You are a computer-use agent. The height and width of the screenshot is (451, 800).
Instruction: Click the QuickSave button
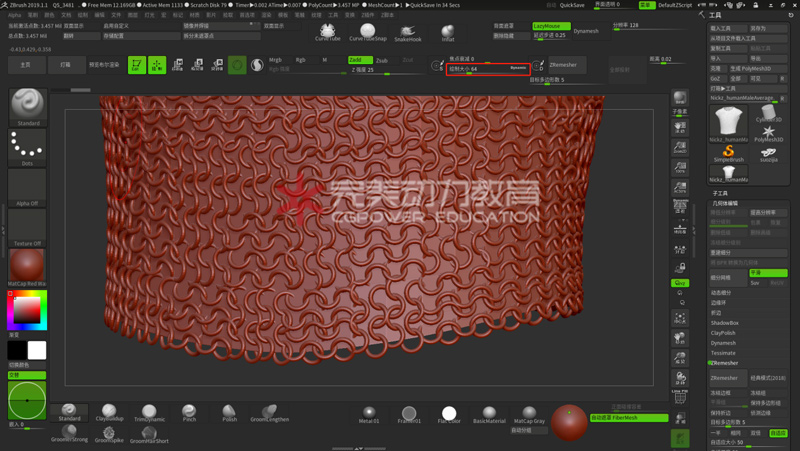572,5
